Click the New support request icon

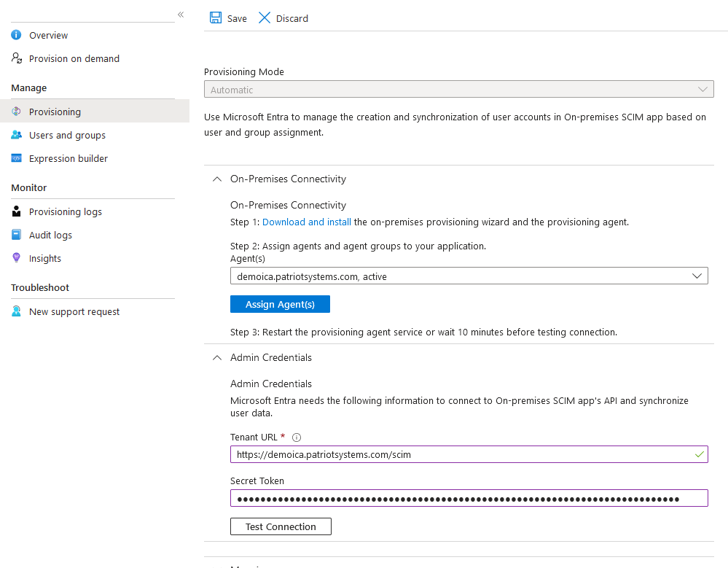16,311
